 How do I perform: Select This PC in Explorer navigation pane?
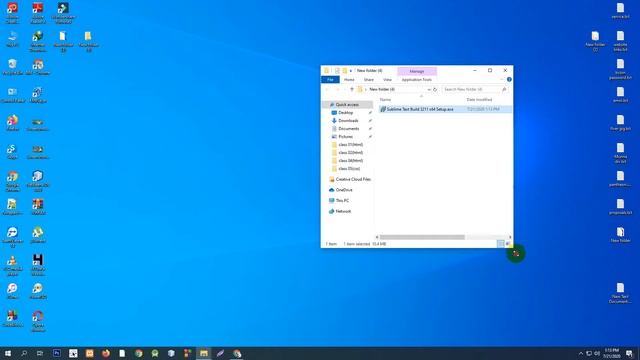pos(342,201)
